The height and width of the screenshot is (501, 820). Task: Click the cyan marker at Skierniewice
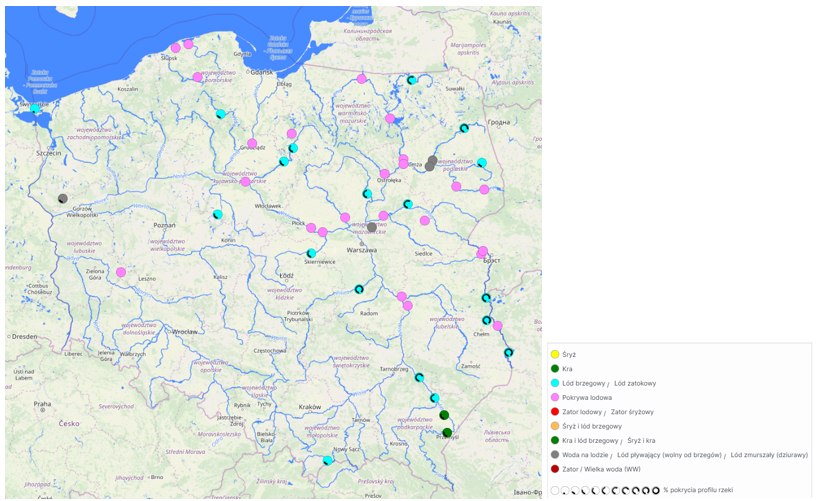(311, 253)
